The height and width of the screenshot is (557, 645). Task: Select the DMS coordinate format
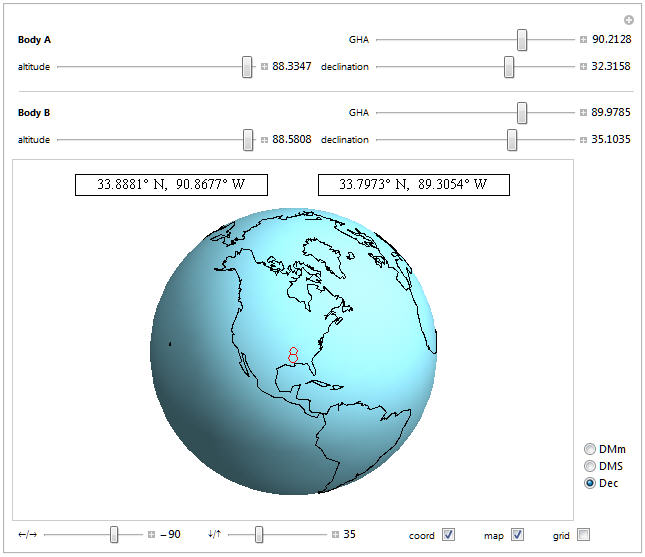point(589,466)
